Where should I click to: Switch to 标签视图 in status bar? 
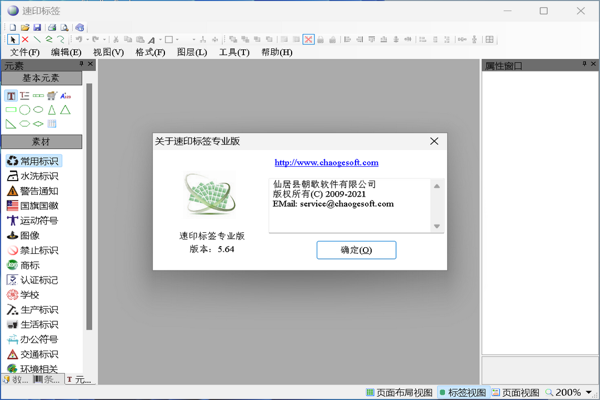point(461,393)
